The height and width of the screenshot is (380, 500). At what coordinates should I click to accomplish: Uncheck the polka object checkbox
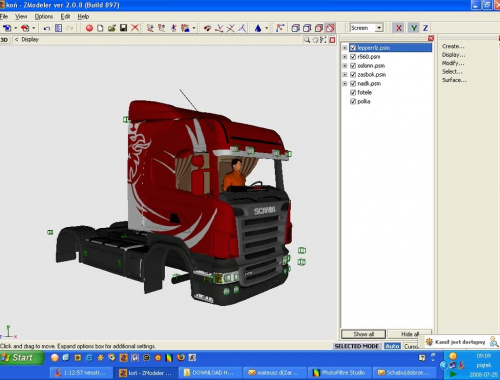353,101
